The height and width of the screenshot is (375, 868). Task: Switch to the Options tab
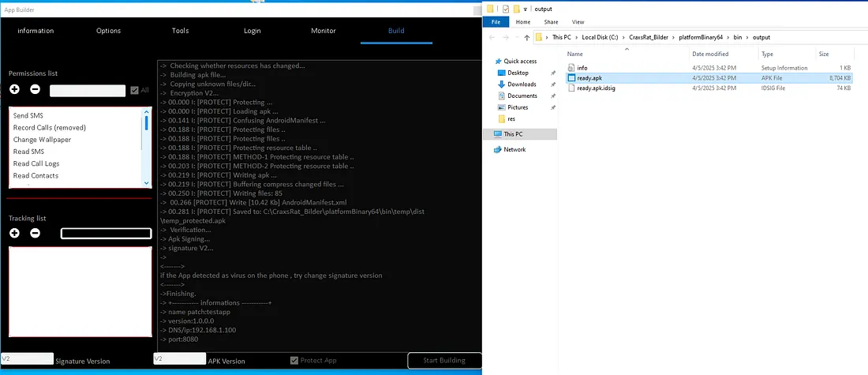(x=108, y=31)
